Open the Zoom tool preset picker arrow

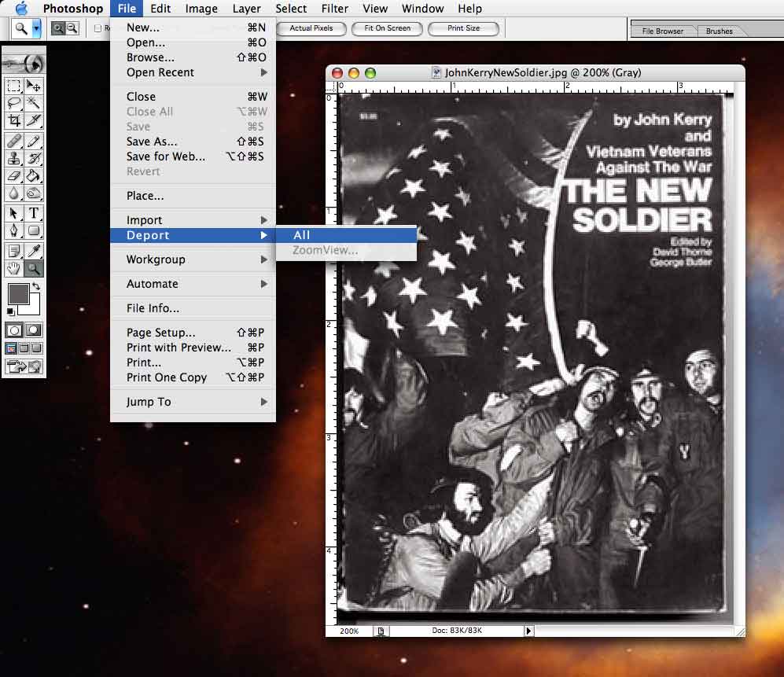pyautogui.click(x=36, y=28)
